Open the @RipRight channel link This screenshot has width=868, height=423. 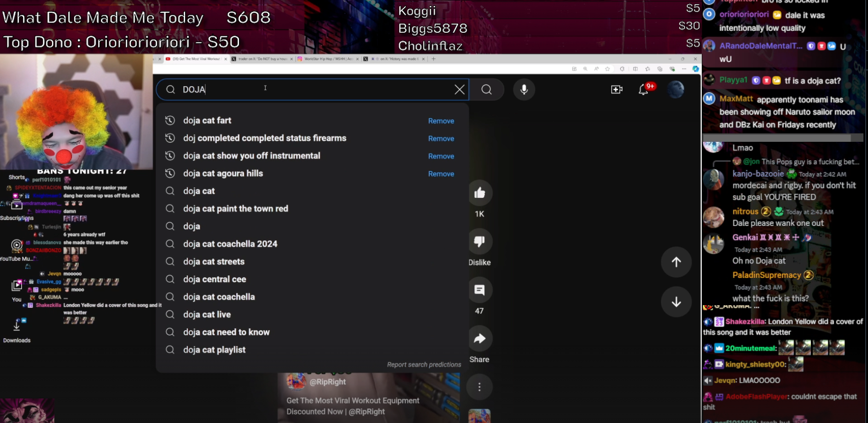pyautogui.click(x=328, y=382)
